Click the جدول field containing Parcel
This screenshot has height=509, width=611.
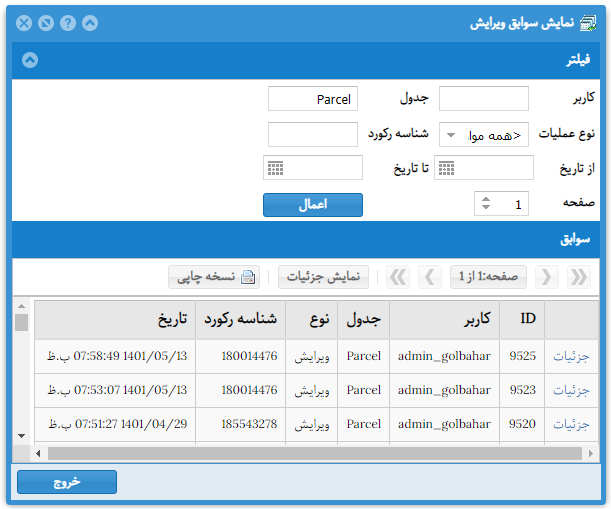pyautogui.click(x=313, y=99)
